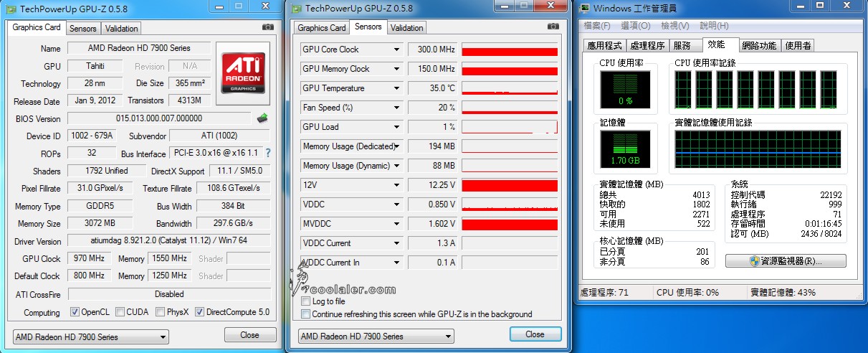Image resolution: width=868 pixels, height=353 pixels.
Task: Click 記憶體 1.70 GB gauge
Action: (625, 149)
